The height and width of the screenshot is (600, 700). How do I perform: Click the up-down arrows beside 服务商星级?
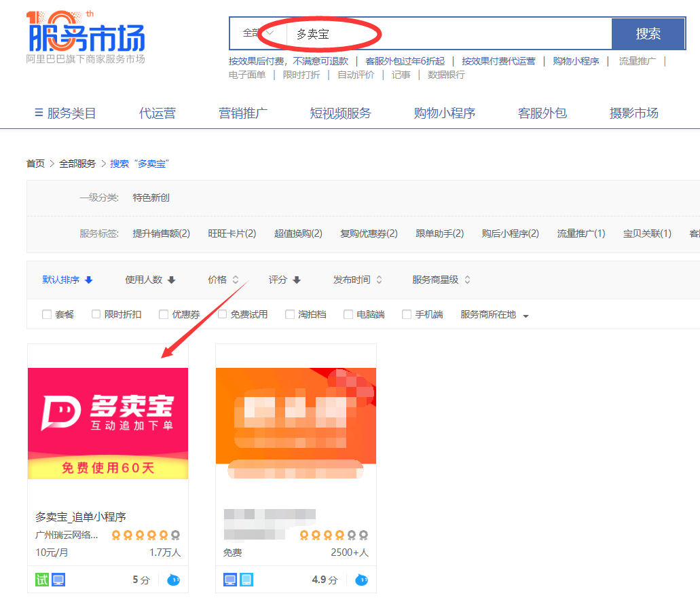click(x=467, y=280)
